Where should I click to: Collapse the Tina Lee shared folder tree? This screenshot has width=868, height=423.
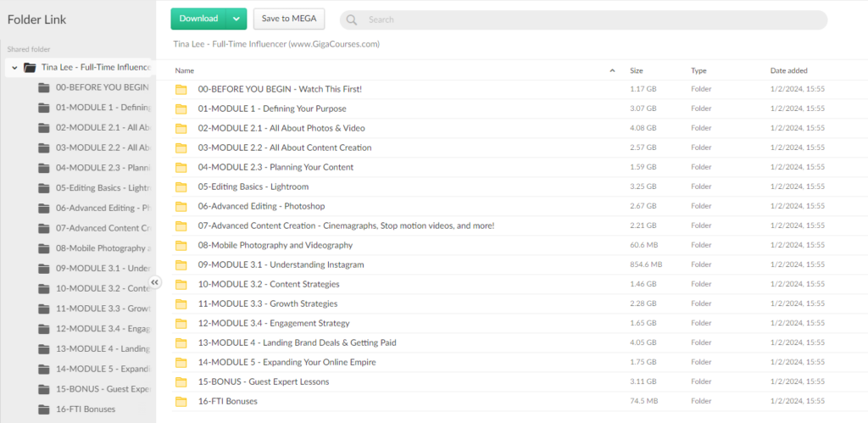pos(14,67)
